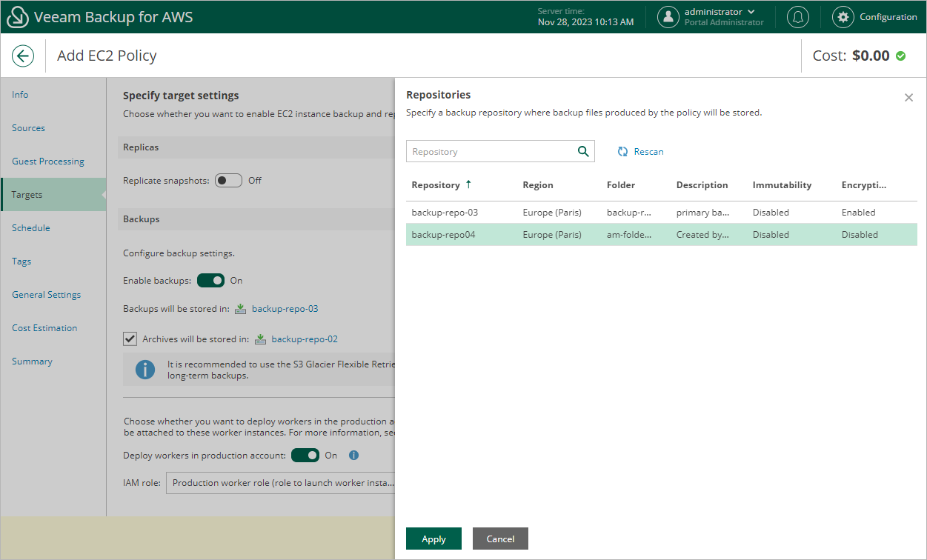
Task: Click the 'Created by...' description cell
Action: [x=702, y=235]
